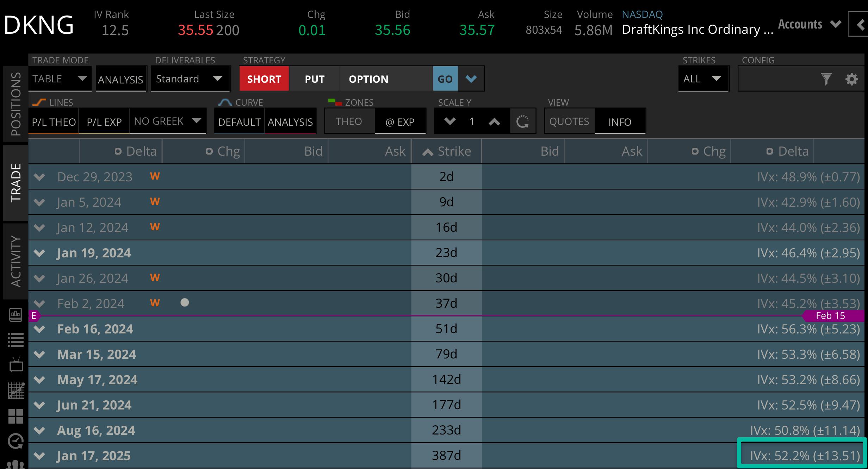Click the right Chg column settings circle
The image size is (868, 469).
pyautogui.click(x=695, y=151)
